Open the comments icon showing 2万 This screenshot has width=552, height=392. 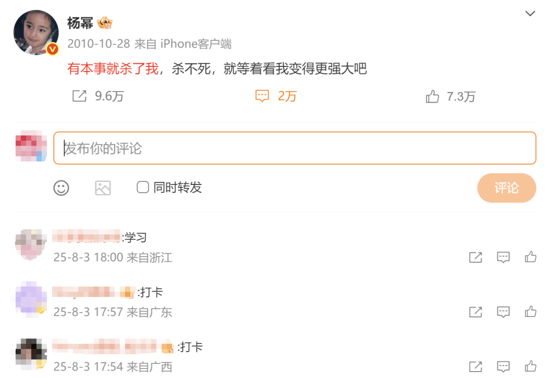pyautogui.click(x=262, y=96)
